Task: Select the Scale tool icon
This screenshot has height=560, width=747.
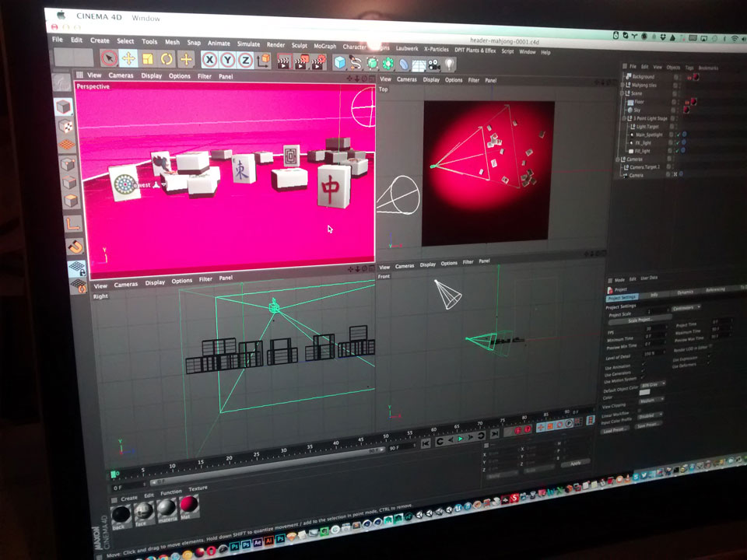Action: [147, 59]
